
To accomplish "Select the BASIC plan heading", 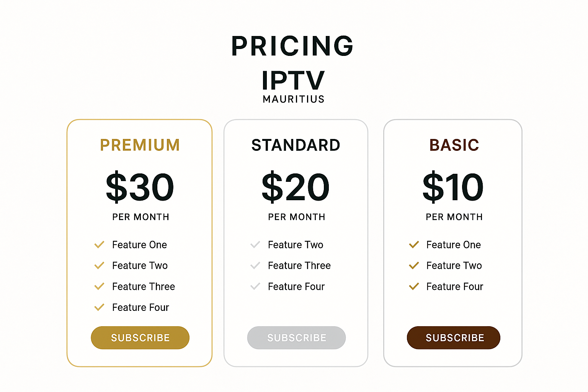I will coord(454,145).
